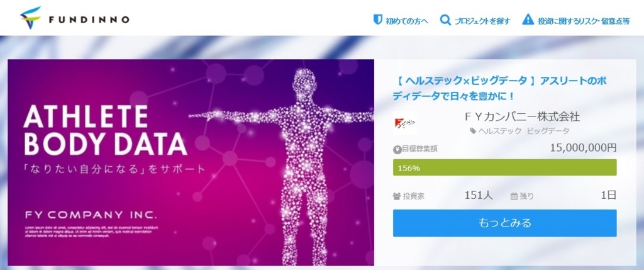
Task: Open 投資に関するリスク・留意点等 link
Action: 584,21
